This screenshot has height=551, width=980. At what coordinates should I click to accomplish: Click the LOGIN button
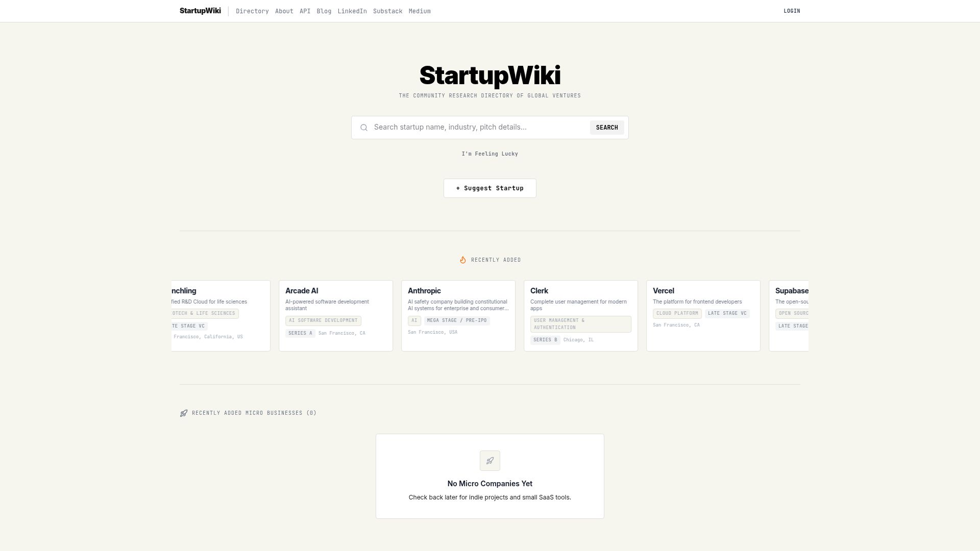click(x=792, y=11)
